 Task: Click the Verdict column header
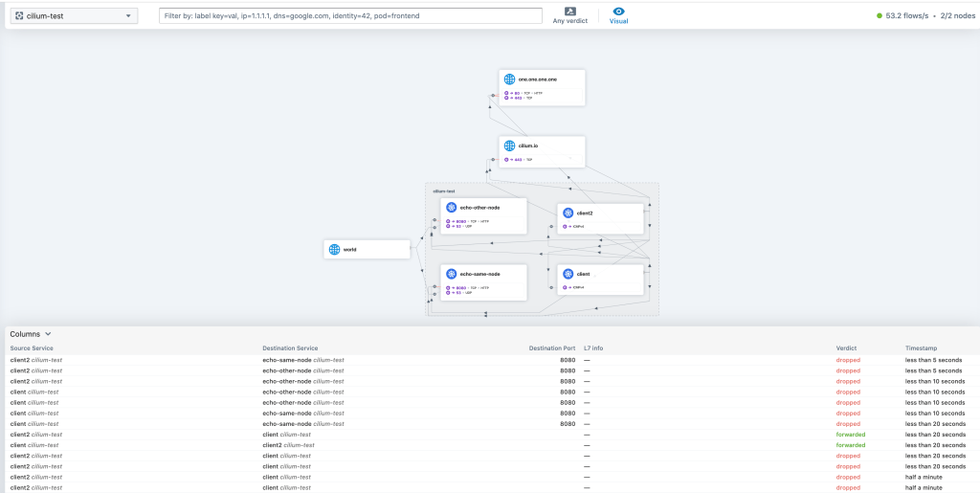click(x=847, y=347)
